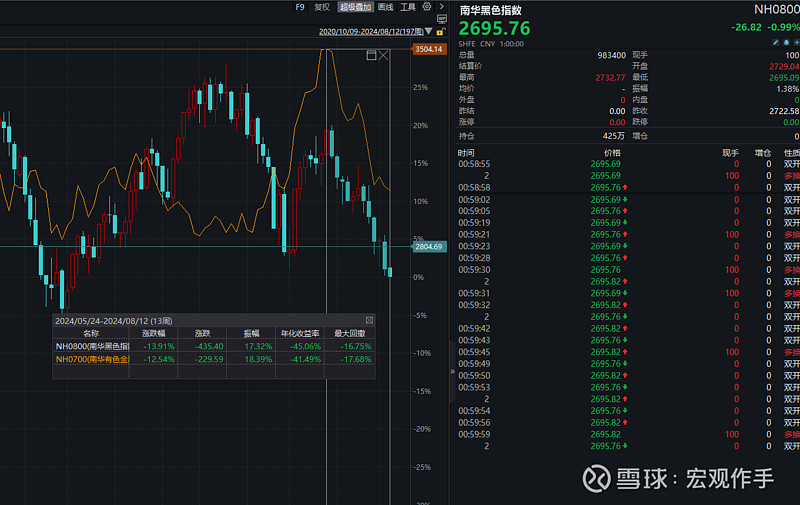Click the 年化收益率 column header
The width and height of the screenshot is (800, 505).
(x=300, y=334)
